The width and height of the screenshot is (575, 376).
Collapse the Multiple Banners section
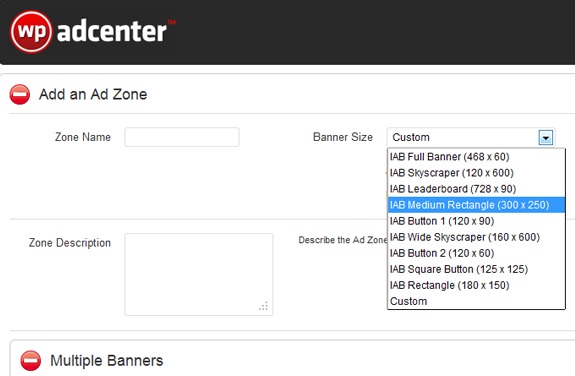coord(31,361)
